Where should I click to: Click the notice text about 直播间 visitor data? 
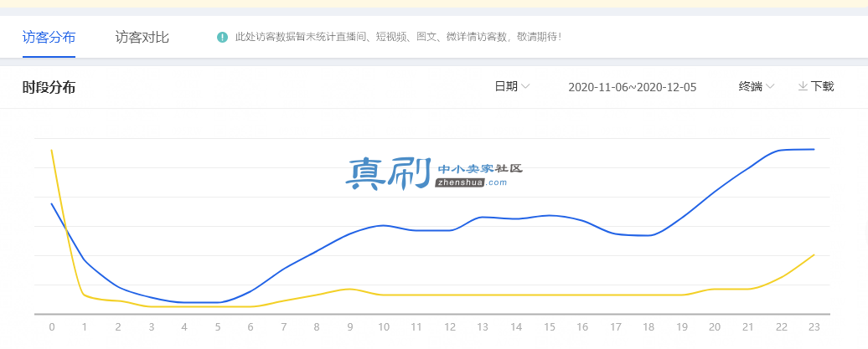pos(398,38)
